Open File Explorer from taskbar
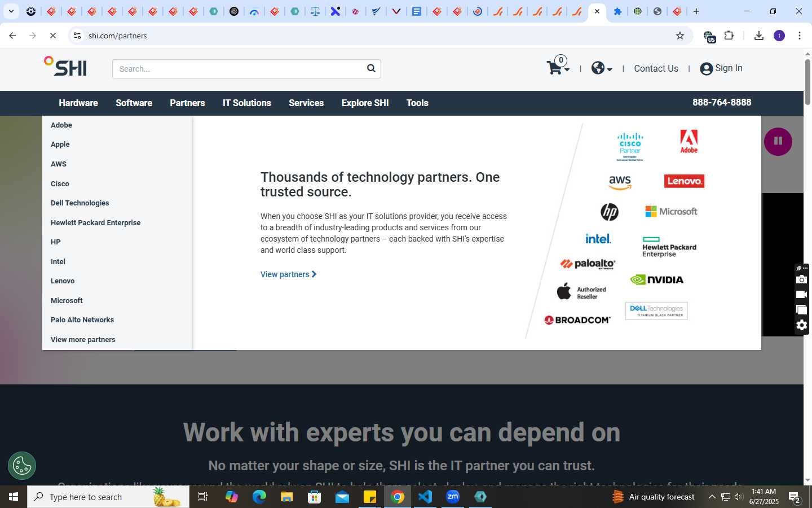This screenshot has height=508, width=812. click(x=286, y=497)
